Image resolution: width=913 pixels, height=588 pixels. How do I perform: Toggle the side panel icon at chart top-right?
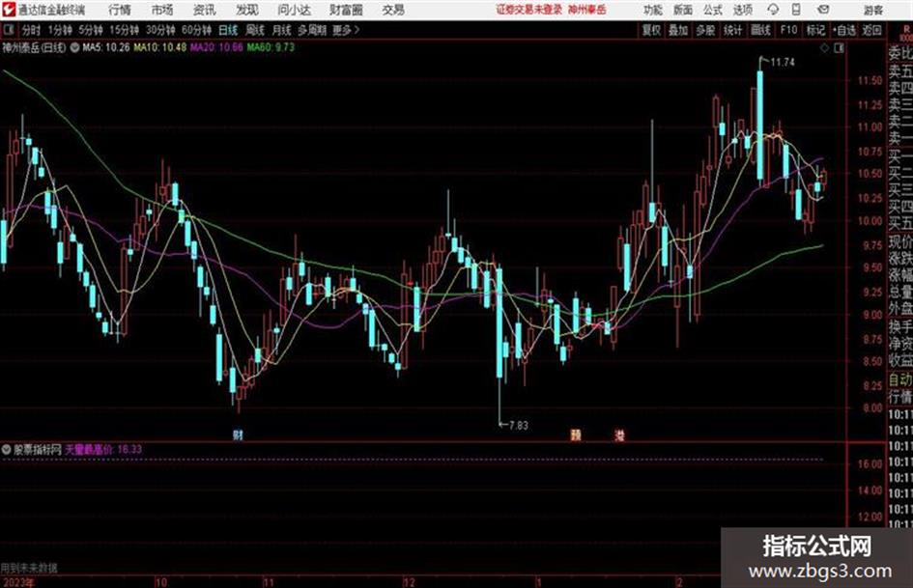[x=839, y=48]
